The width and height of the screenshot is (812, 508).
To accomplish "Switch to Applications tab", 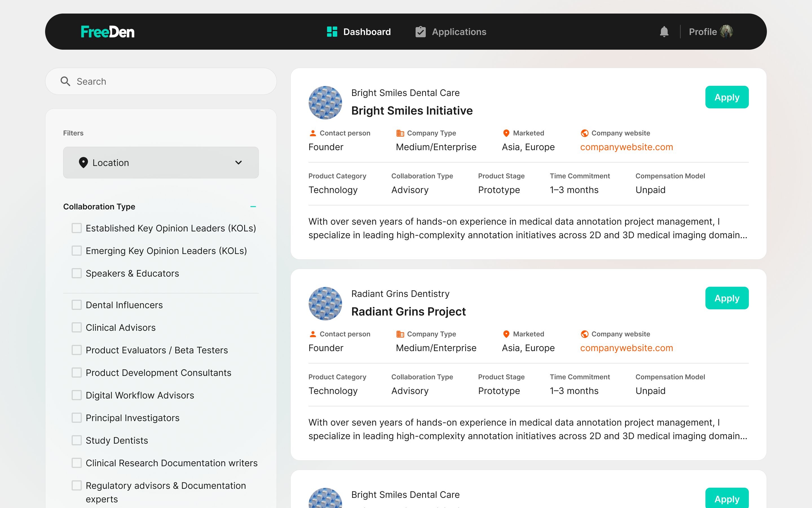I will click(x=451, y=32).
